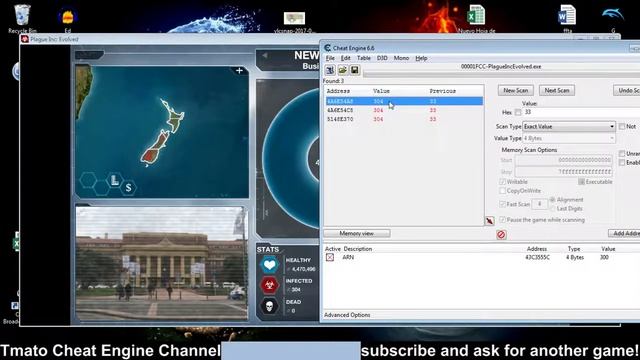Viewport: 640px width, 360px height.
Task: Click the Add Address button
Action: (x=624, y=233)
